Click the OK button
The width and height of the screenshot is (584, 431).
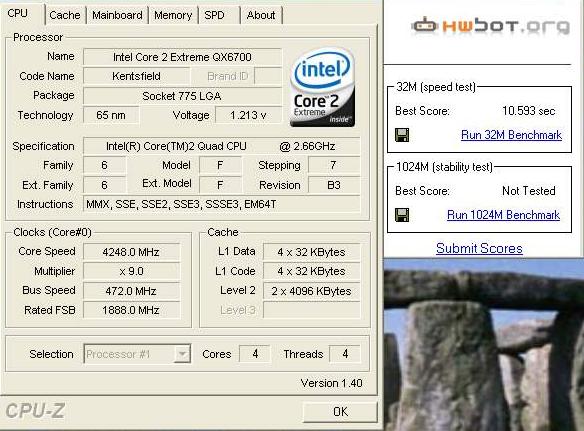pos(340,412)
